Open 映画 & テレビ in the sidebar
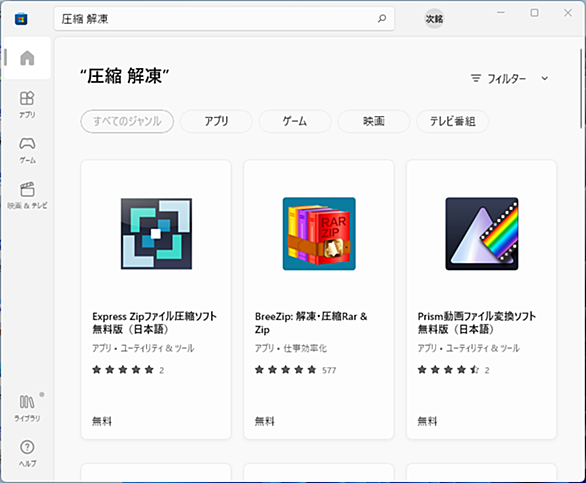Image resolution: width=586 pixels, height=483 pixels. click(x=27, y=195)
